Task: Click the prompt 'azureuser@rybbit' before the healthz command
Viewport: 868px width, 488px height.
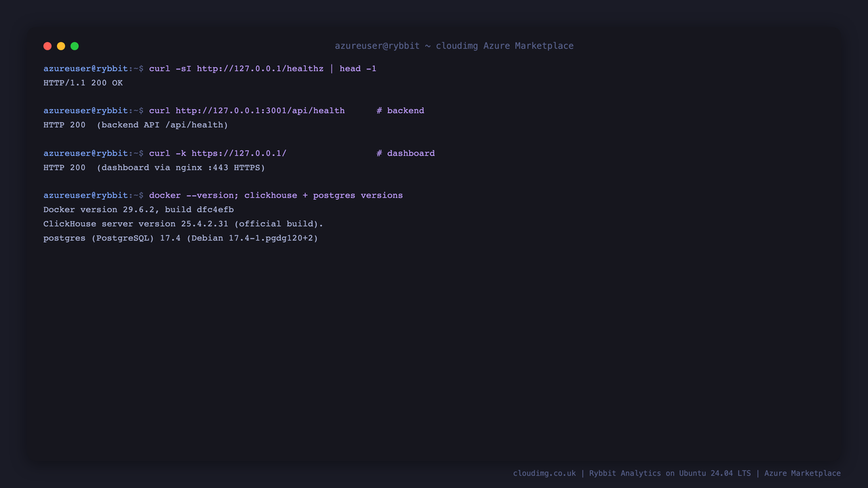Action: pyautogui.click(x=85, y=68)
